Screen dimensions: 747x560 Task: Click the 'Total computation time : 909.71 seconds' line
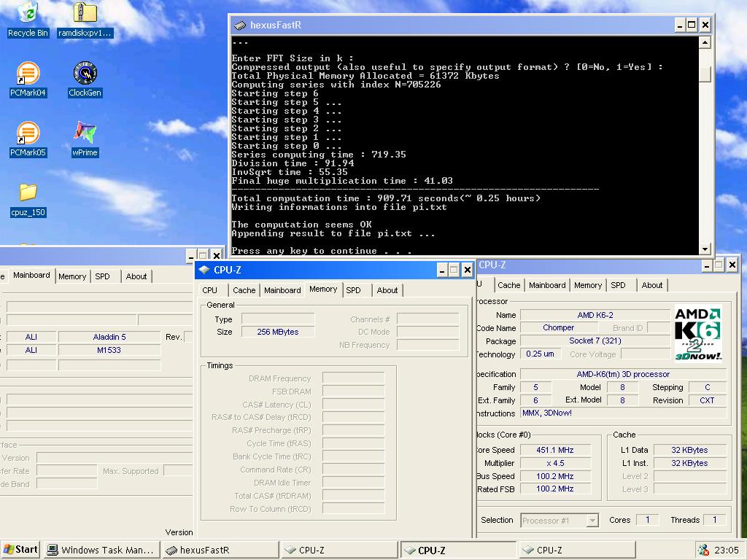pyautogui.click(x=386, y=198)
